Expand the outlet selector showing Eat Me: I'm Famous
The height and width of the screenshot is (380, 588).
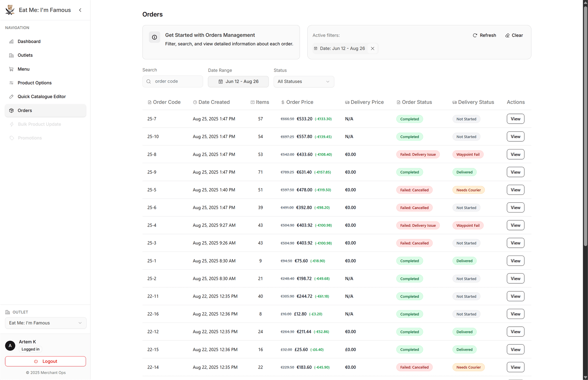45,323
